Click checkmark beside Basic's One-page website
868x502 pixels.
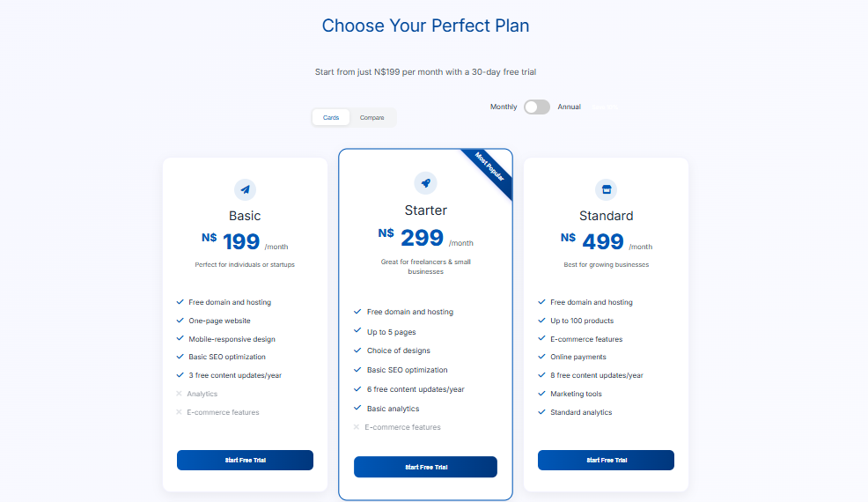point(180,321)
